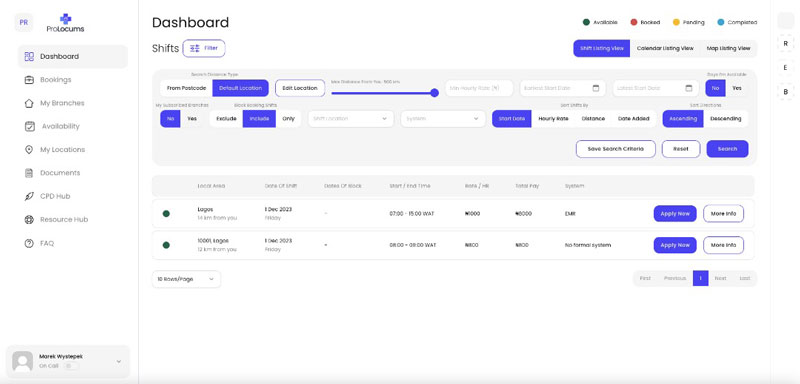Click the Edit Location button

point(300,88)
